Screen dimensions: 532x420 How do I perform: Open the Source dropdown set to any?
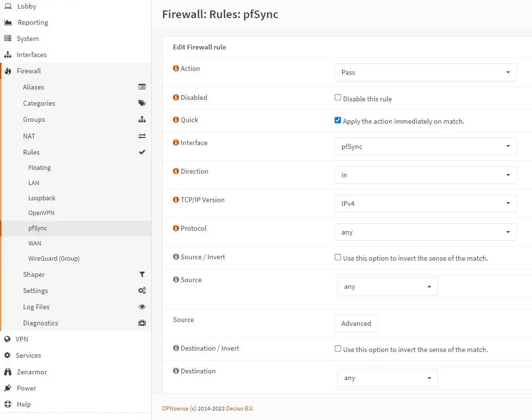point(387,286)
